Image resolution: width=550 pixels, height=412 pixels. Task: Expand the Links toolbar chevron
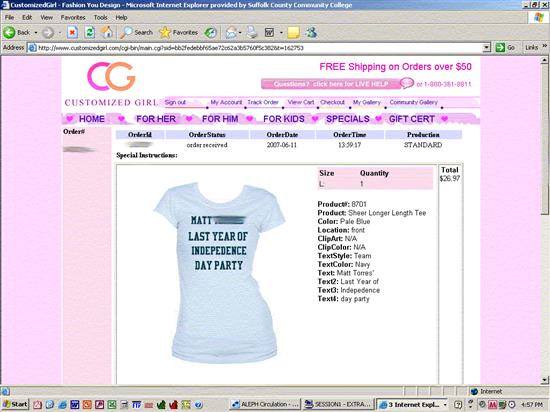tap(544, 46)
